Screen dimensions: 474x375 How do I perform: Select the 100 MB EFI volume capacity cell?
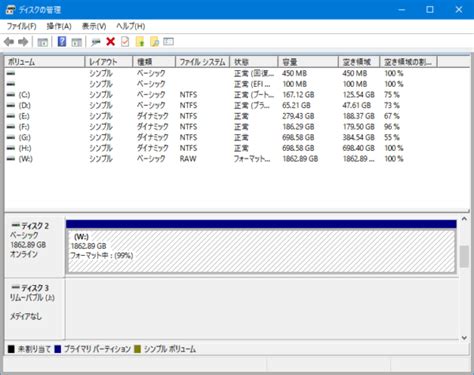(x=295, y=84)
